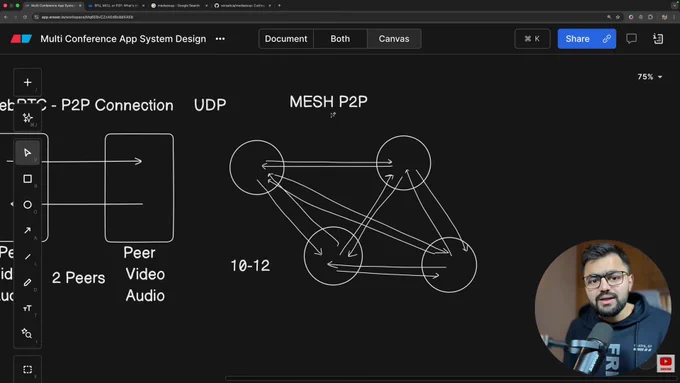Select the arrow tool
The height and width of the screenshot is (383, 680).
coord(27,230)
